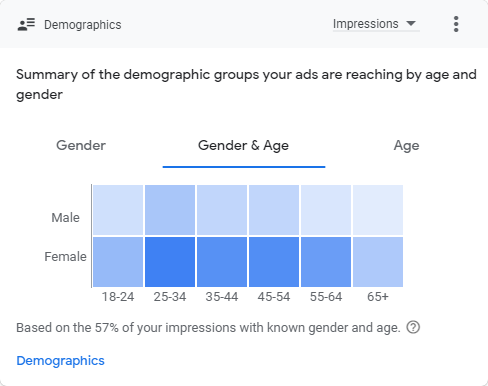
Task: Click the Impressions dropdown arrow
Action: [411, 23]
